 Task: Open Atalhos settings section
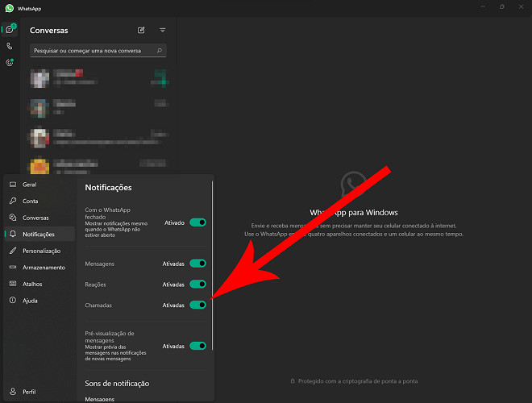(39, 284)
